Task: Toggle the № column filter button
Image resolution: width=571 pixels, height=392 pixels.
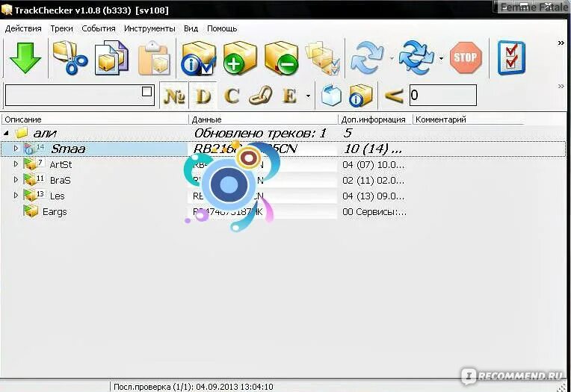Action: tap(174, 96)
